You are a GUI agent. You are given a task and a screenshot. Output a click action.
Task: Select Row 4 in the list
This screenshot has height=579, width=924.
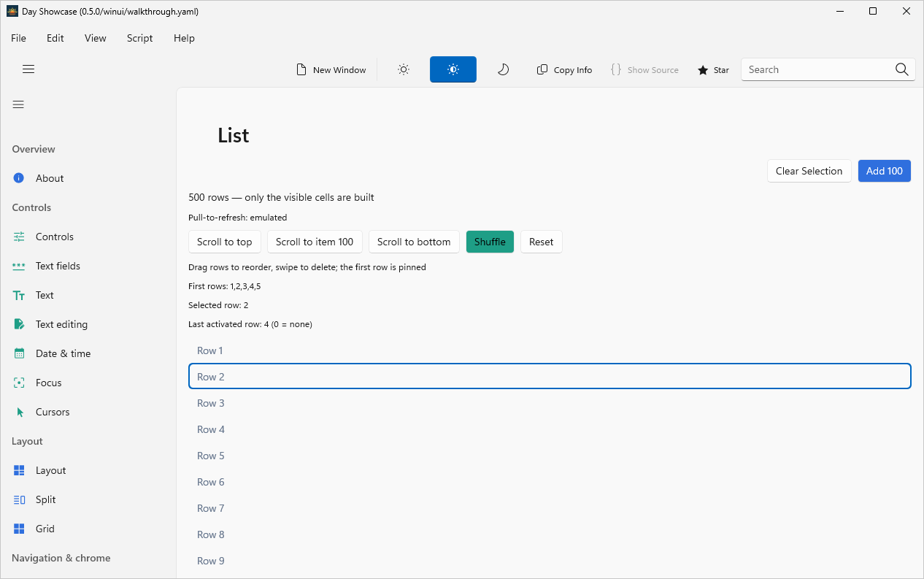(x=550, y=429)
